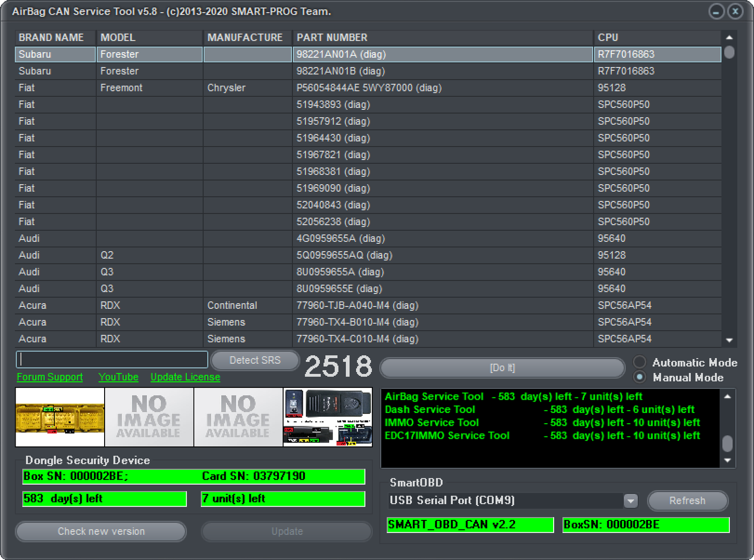Enable Automatic Mode
Image resolution: width=754 pixels, height=560 pixels.
click(x=639, y=362)
